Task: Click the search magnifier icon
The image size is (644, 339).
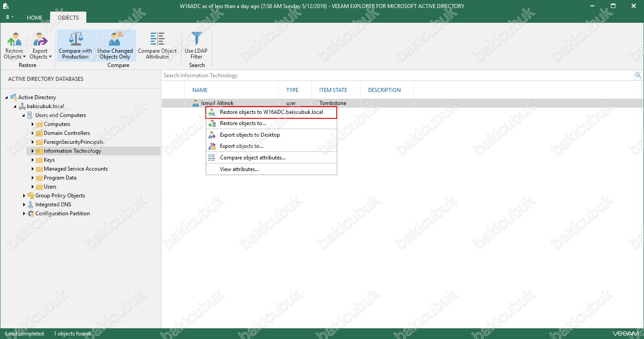Action: point(638,75)
